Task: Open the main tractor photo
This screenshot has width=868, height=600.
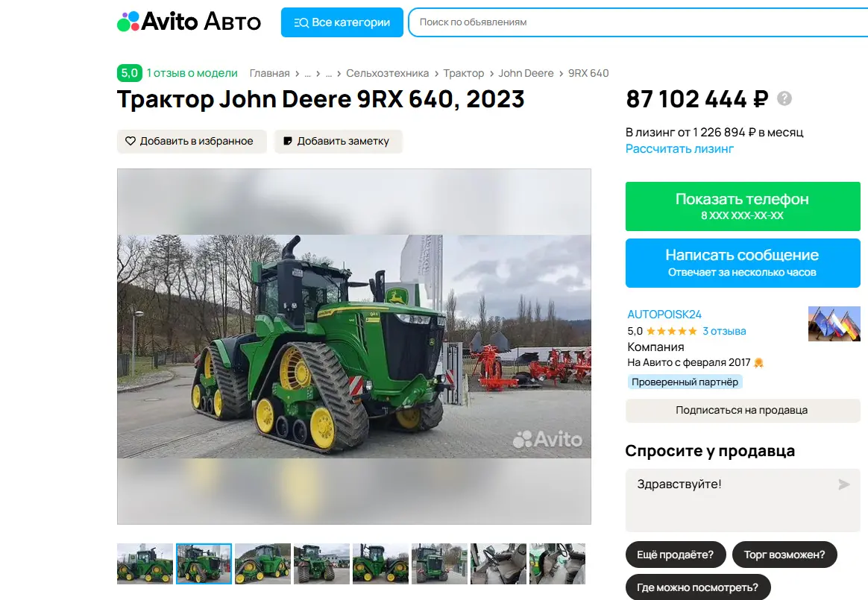Action: 353,347
